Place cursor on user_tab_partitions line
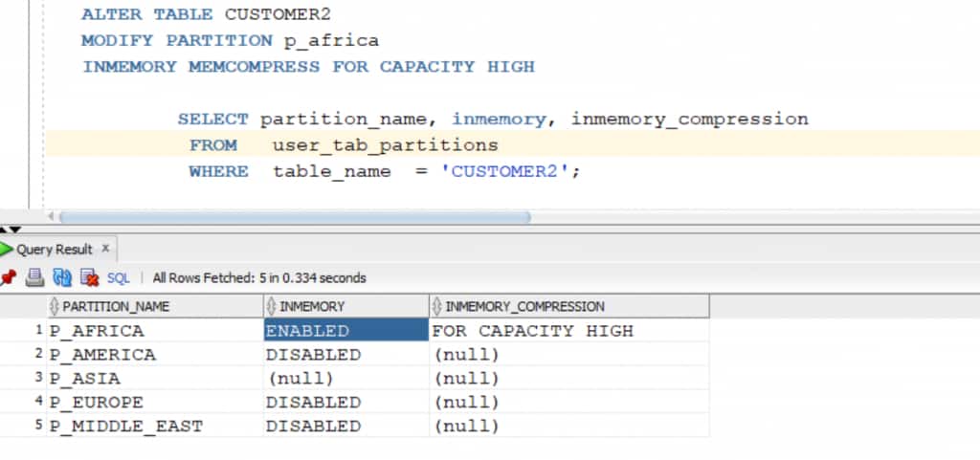The height and width of the screenshot is (460, 980). 513,145
